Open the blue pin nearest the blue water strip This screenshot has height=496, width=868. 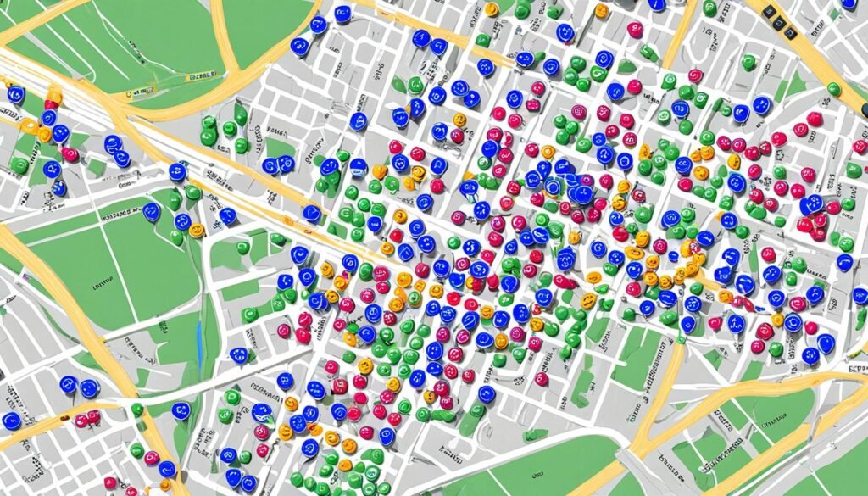[239, 355]
